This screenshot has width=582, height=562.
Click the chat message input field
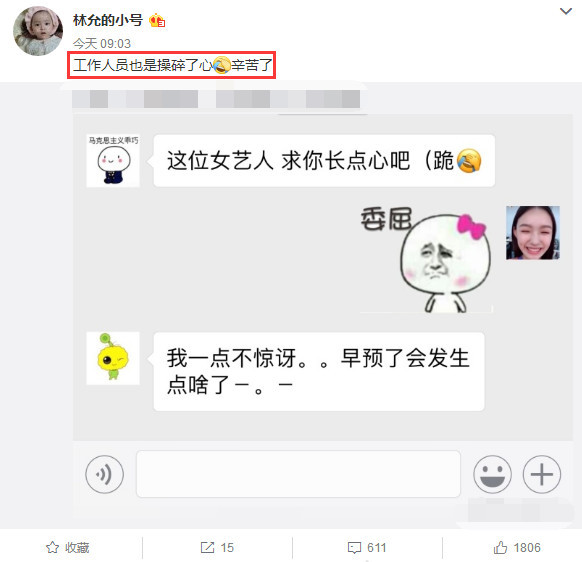[x=298, y=474]
